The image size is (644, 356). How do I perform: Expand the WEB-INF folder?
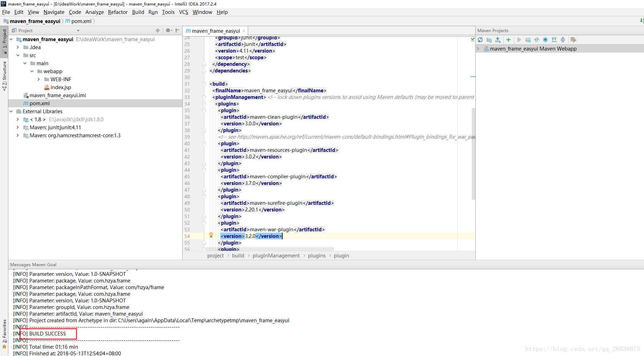(39, 79)
